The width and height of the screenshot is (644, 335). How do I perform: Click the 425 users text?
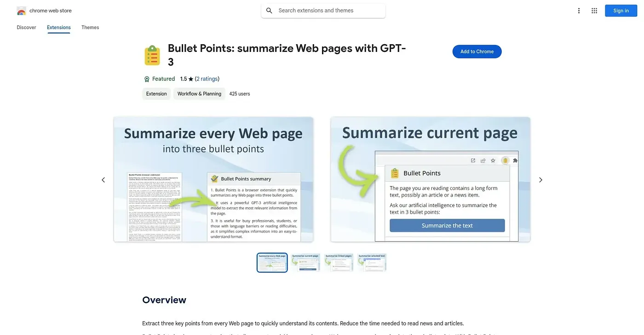pos(240,94)
